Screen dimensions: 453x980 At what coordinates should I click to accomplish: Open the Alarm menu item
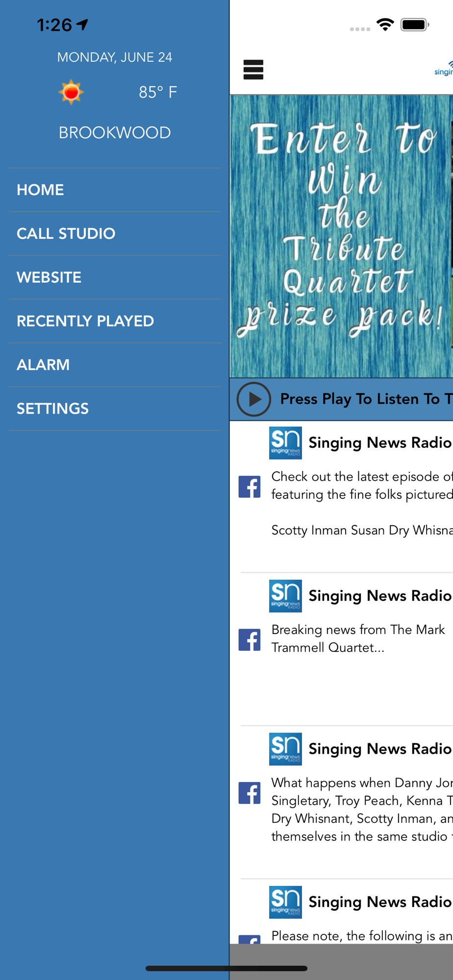pyautogui.click(x=115, y=365)
